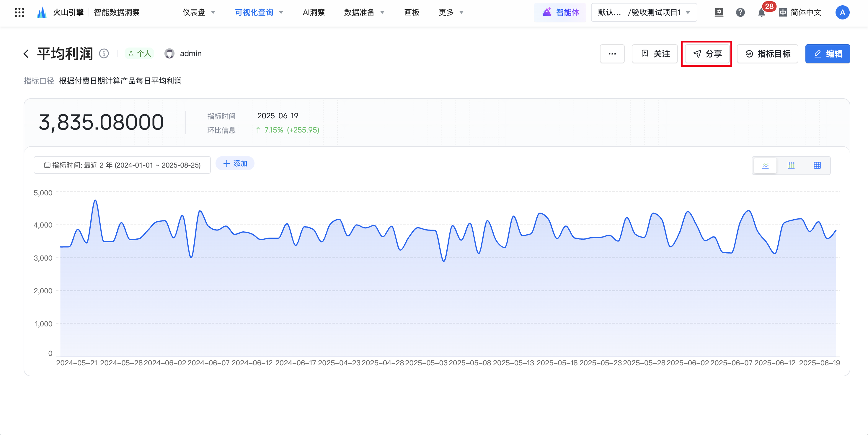The image size is (868, 435).
Task: Open the three-dots more actions button
Action: [612, 54]
